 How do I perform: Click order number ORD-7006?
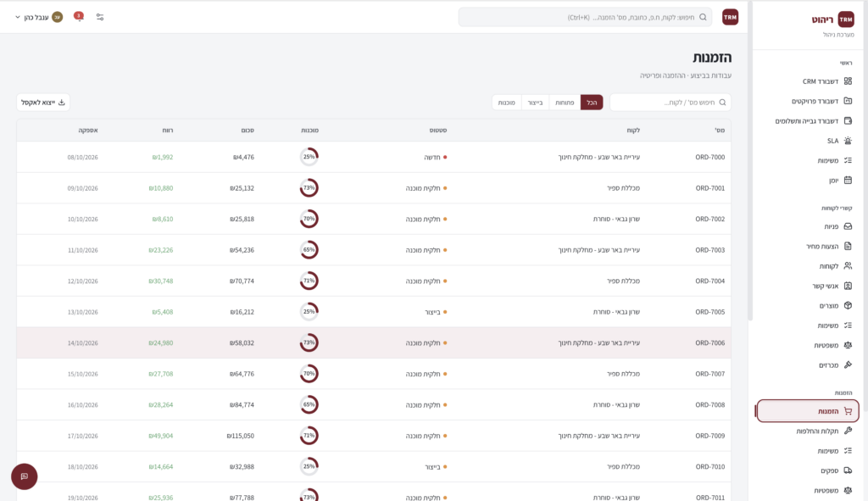coord(710,343)
